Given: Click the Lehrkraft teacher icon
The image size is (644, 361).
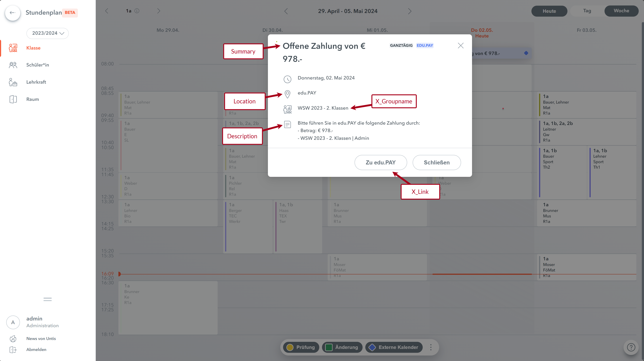Looking at the screenshot, I should point(13,82).
